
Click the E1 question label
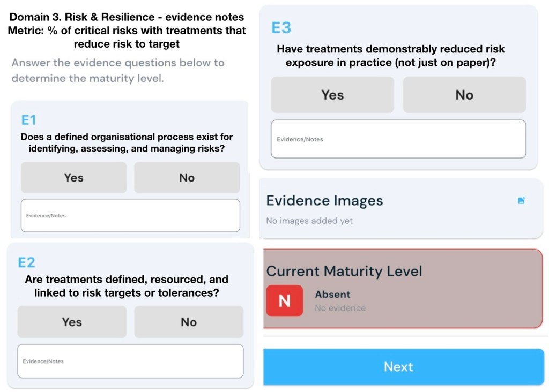pyautogui.click(x=28, y=119)
